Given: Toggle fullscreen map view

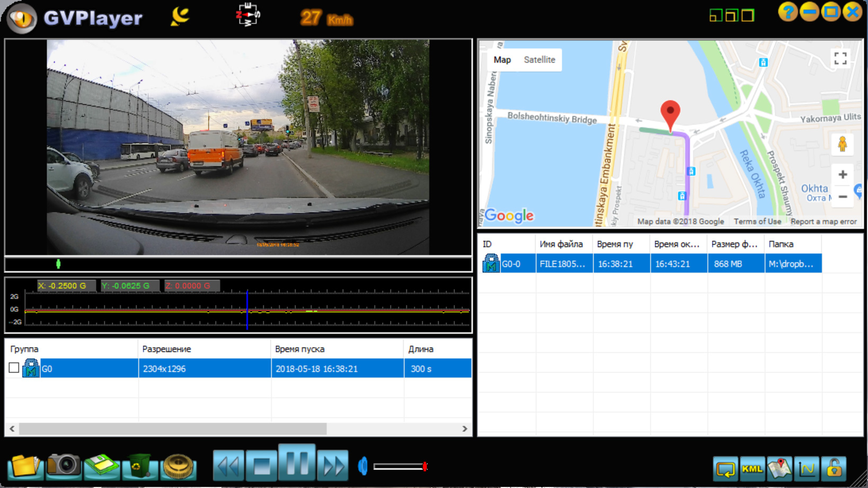Looking at the screenshot, I should point(840,58).
